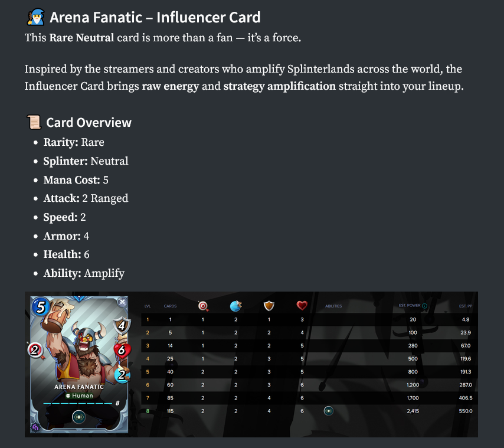Click the purple icon at card's bottom-left corner
This screenshot has width=504, height=448.
coord(35,427)
